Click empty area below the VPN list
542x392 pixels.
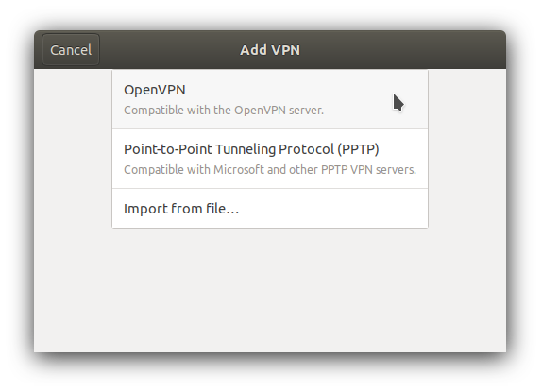pos(270,290)
